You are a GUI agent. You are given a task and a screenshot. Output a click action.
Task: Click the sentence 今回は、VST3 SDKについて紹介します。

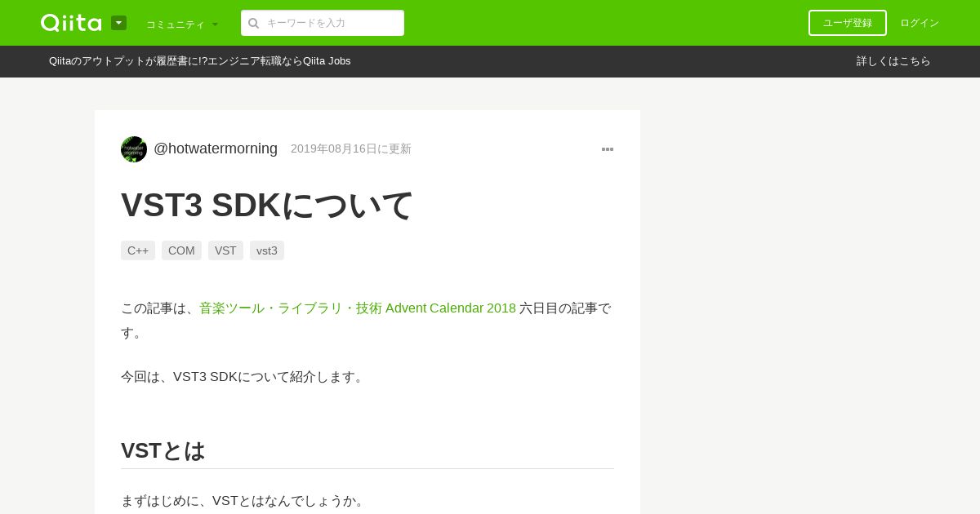tap(244, 377)
